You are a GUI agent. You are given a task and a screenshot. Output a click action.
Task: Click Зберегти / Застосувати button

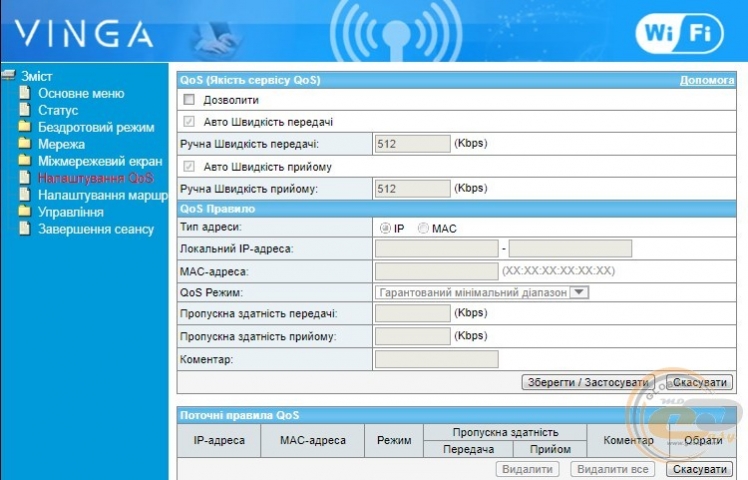pyautogui.click(x=588, y=382)
